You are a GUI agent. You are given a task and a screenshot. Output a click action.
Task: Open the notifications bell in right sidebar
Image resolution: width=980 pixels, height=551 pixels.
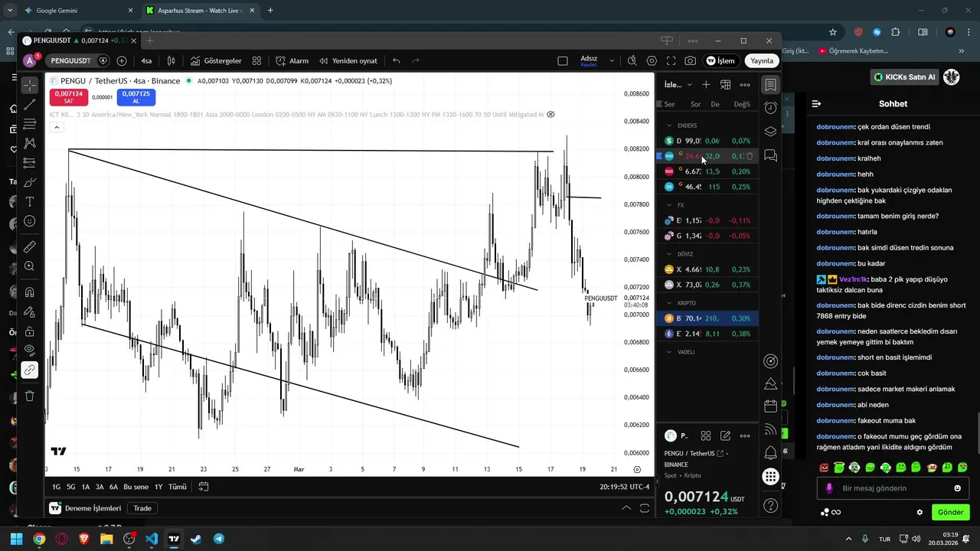tap(771, 453)
